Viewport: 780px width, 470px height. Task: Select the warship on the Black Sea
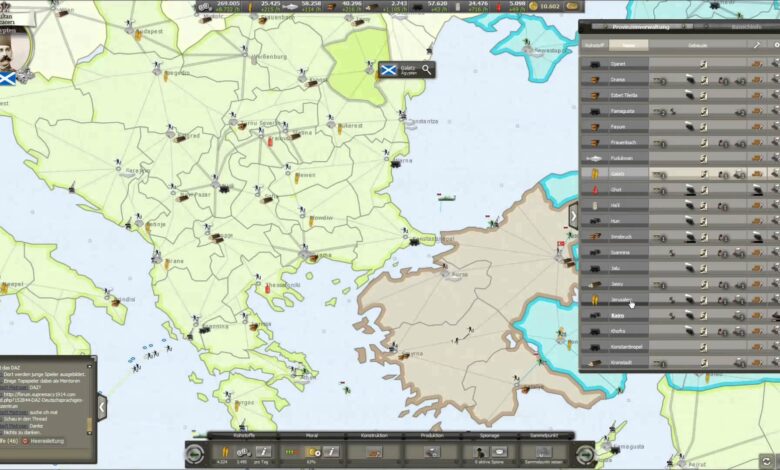[446, 198]
